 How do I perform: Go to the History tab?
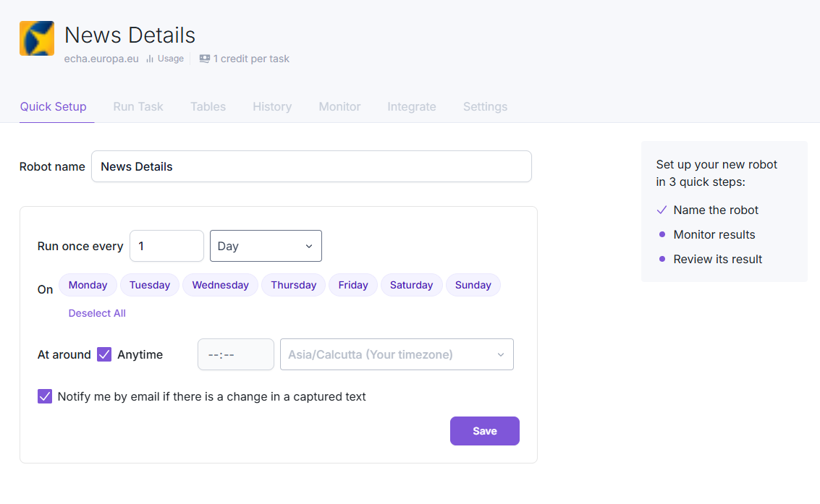pyautogui.click(x=272, y=106)
